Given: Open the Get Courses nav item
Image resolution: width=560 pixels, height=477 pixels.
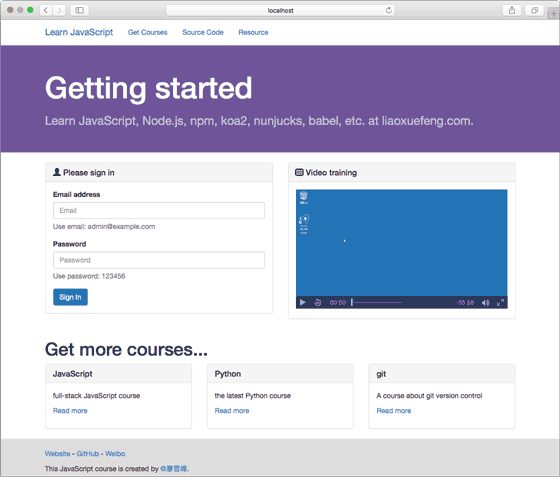Looking at the screenshot, I should tap(148, 32).
